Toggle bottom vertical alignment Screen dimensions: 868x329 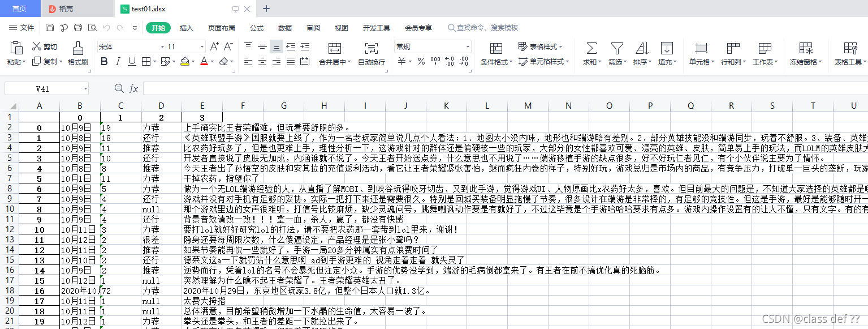(x=276, y=46)
